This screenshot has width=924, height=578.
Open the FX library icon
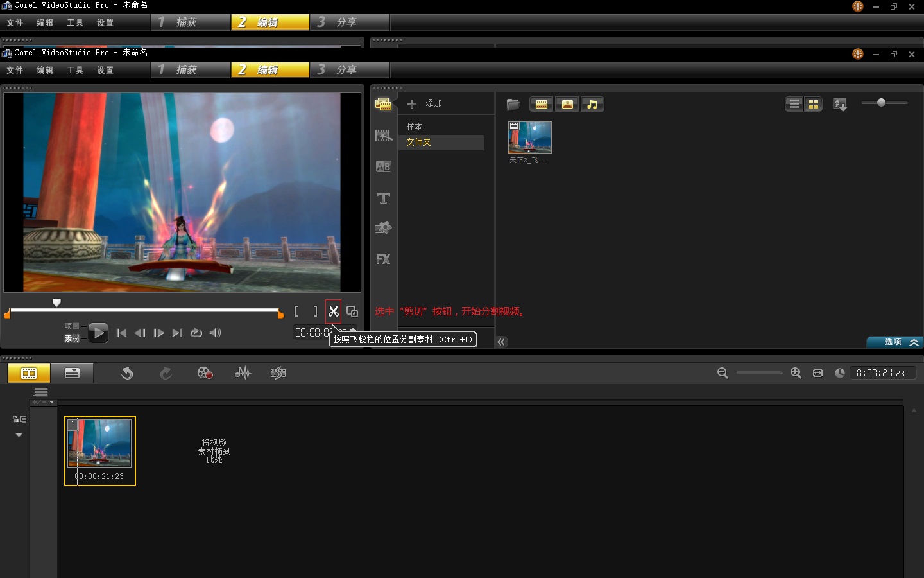[383, 259]
